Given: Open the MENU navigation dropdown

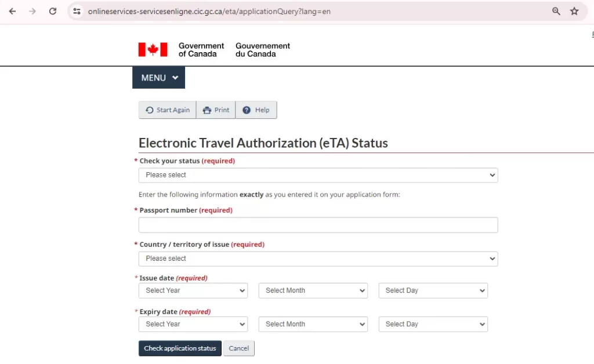Looking at the screenshot, I should (x=158, y=77).
